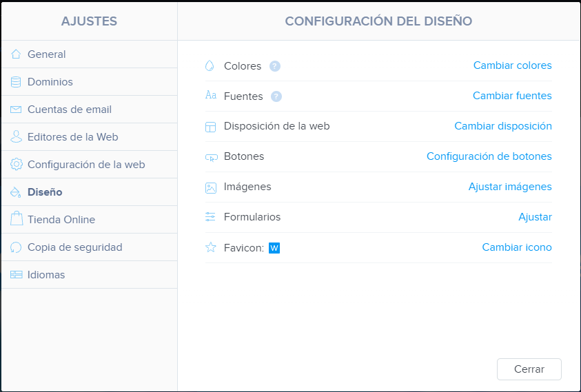Click the Aa Fuentes icon

click(x=211, y=95)
